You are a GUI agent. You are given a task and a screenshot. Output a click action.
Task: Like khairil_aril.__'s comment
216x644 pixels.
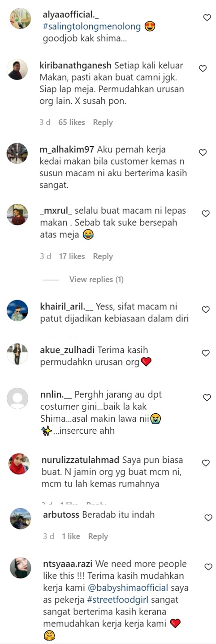tap(206, 309)
